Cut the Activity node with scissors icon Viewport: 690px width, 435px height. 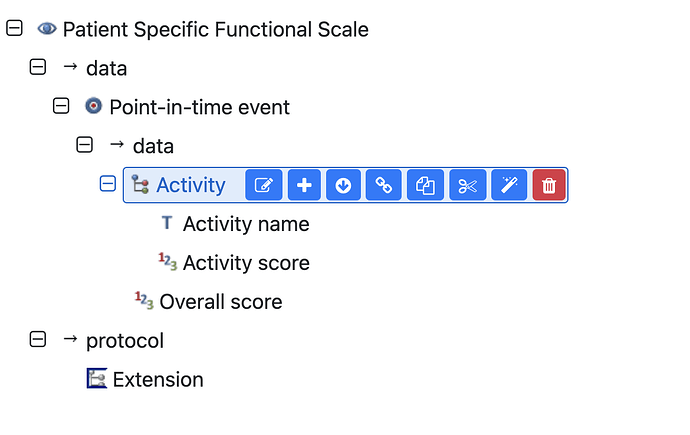point(467,185)
